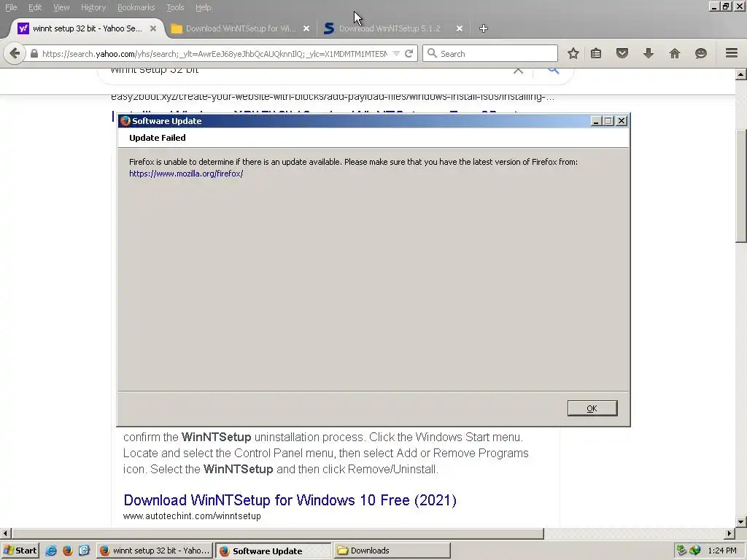
Task: Click the lock icon in address bar
Action: pos(34,53)
